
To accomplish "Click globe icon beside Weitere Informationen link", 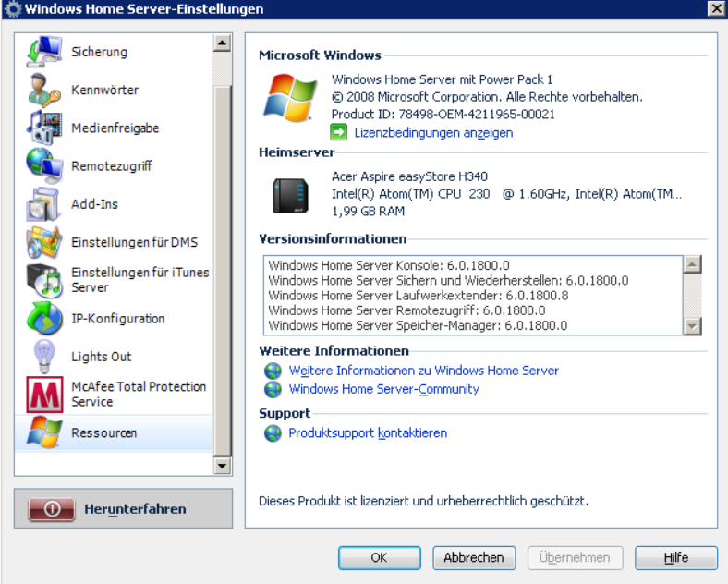I will coord(273,371).
